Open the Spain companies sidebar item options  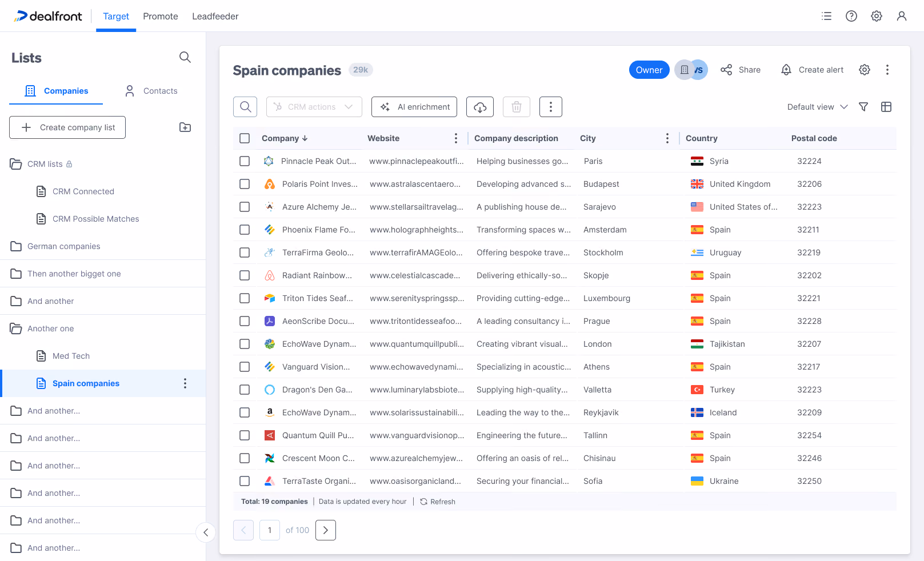pos(185,383)
